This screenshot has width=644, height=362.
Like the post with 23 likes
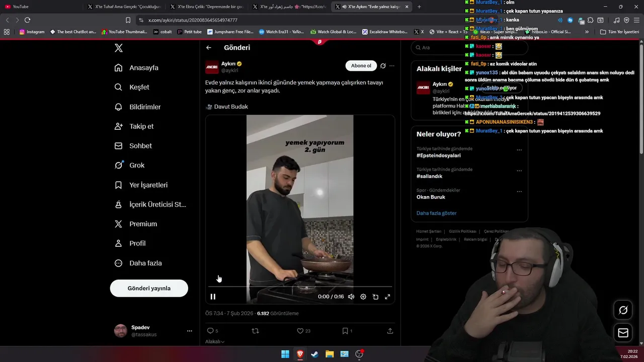click(x=303, y=331)
